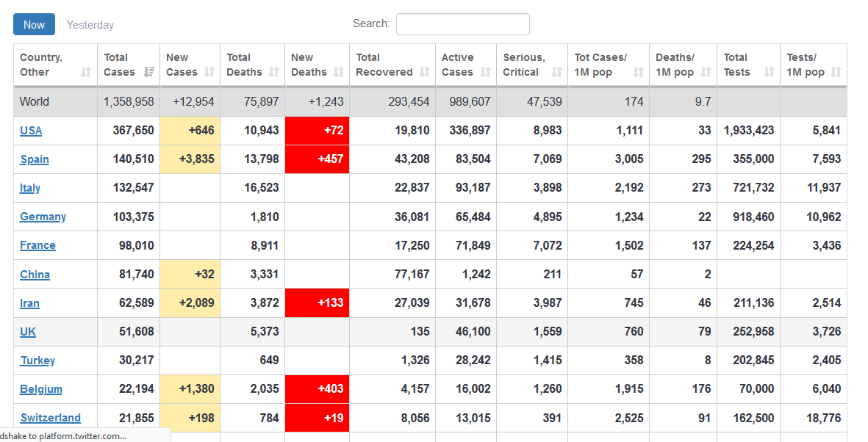Sort by Total Recovered column arrows

click(x=425, y=72)
